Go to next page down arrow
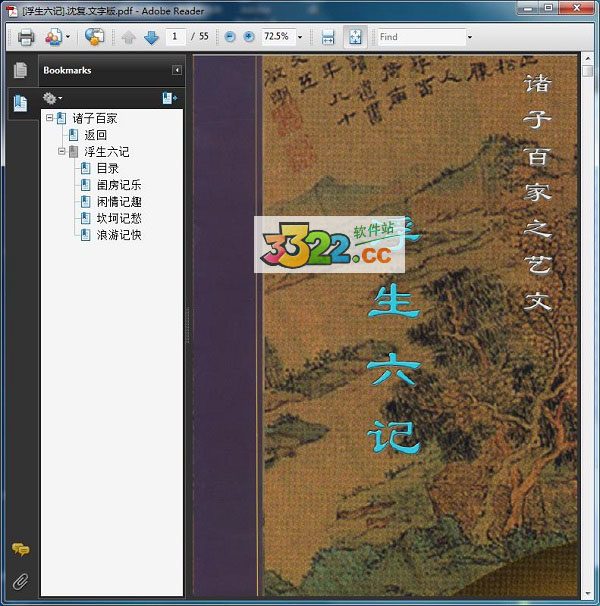This screenshot has width=600, height=606. (x=151, y=37)
